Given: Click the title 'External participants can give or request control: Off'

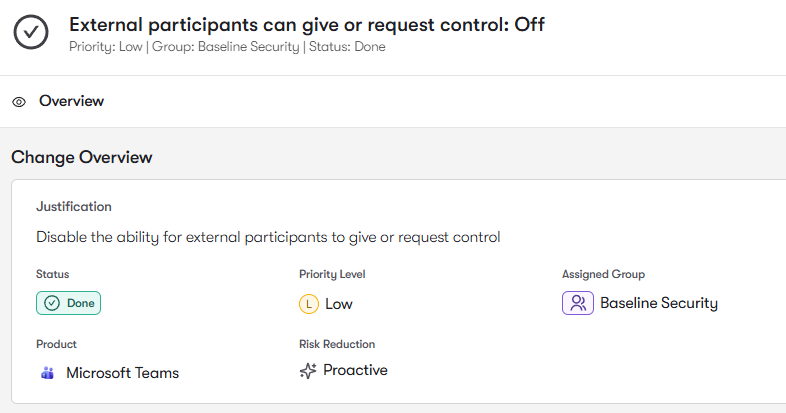Looking at the screenshot, I should 307,24.
